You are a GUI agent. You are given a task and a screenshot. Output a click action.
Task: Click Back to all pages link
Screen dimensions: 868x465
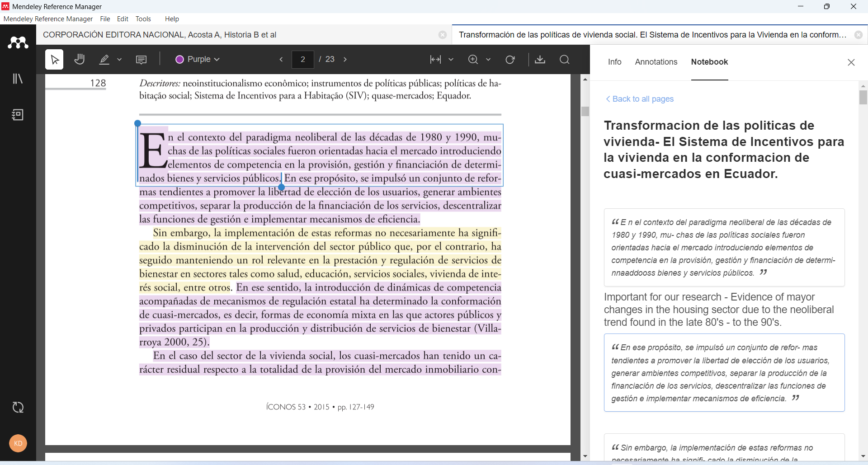[x=640, y=99]
